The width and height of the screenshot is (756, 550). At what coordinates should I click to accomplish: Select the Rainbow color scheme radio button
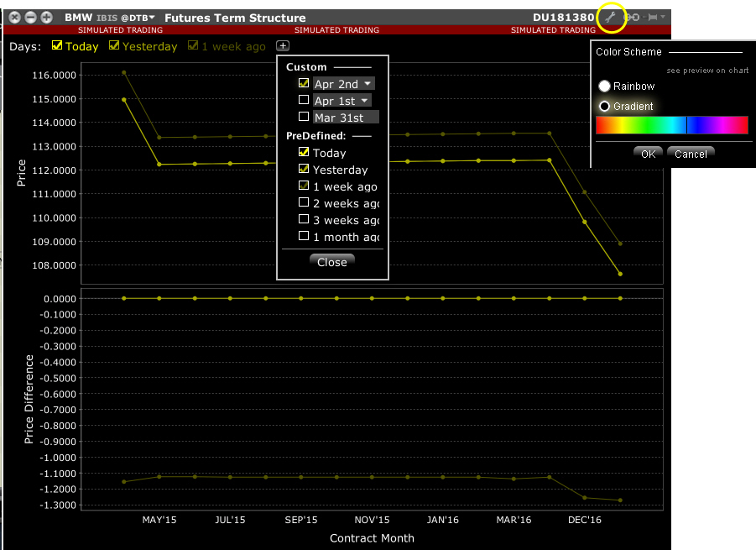click(x=604, y=86)
